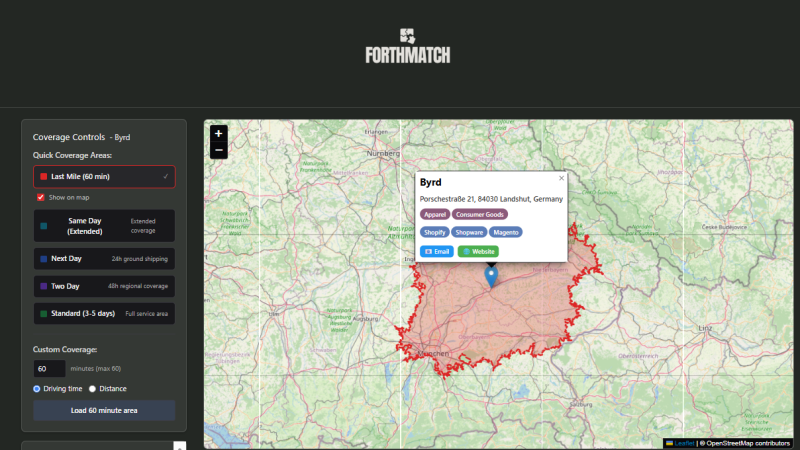Toggle Show on map checkbox

pyautogui.click(x=40, y=197)
